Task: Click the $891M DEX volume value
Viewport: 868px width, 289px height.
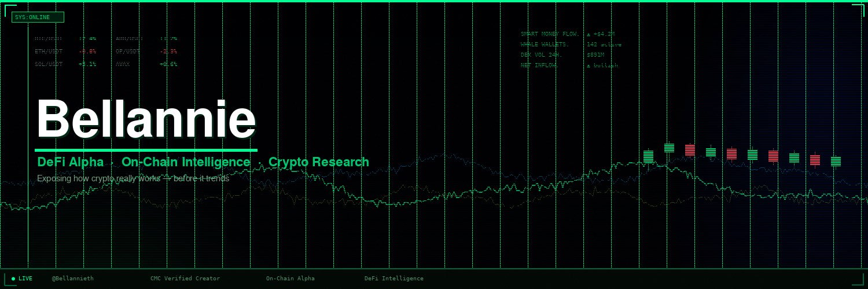Action: (x=595, y=55)
